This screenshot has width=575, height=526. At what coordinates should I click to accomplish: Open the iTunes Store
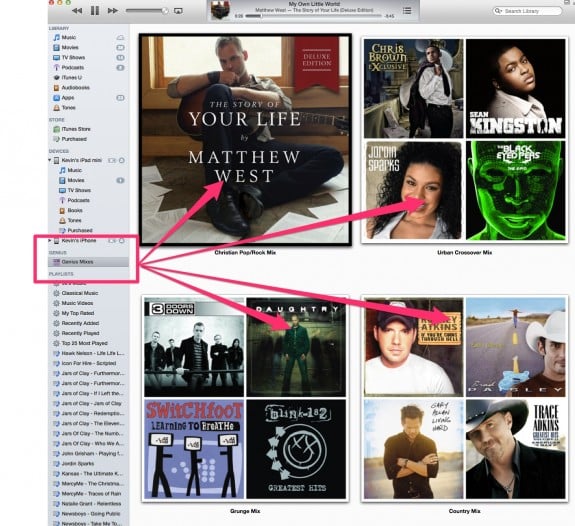(76, 129)
